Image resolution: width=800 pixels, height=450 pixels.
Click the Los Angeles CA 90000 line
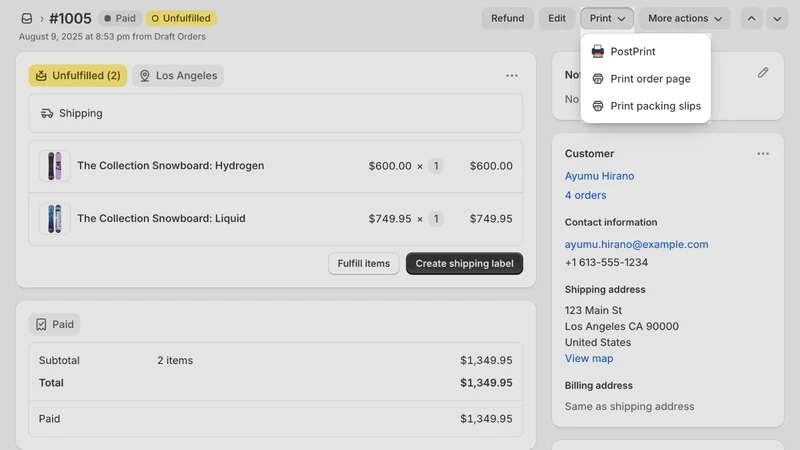pos(622,327)
